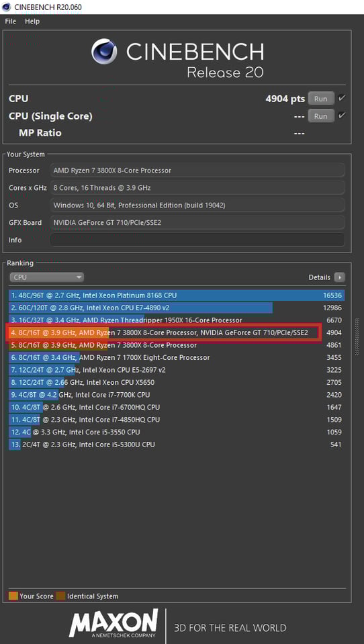The image size is (364, 644).
Task: Select ranking row Intel Xeon Platinum 8168
Action: point(177,295)
